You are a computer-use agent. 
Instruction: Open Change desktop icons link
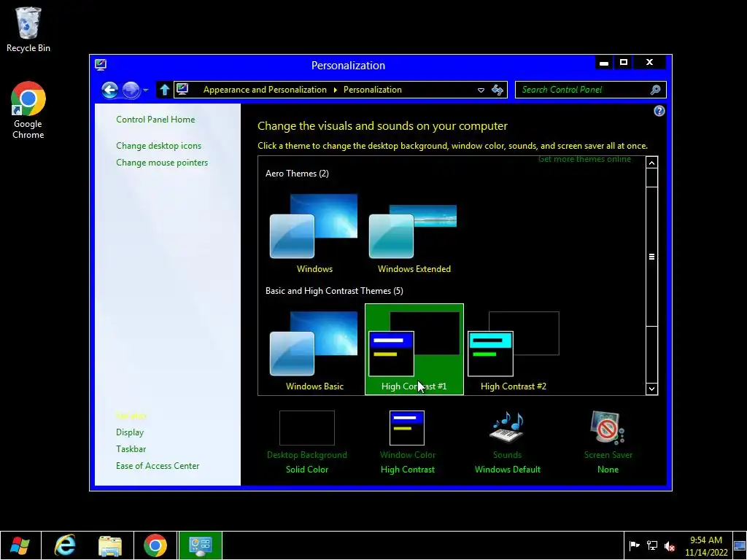(158, 146)
